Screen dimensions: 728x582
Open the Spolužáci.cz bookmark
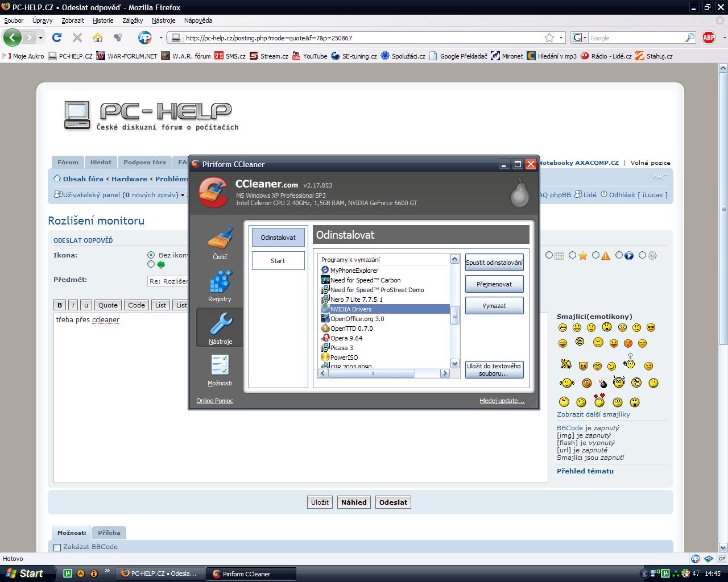[x=403, y=56]
